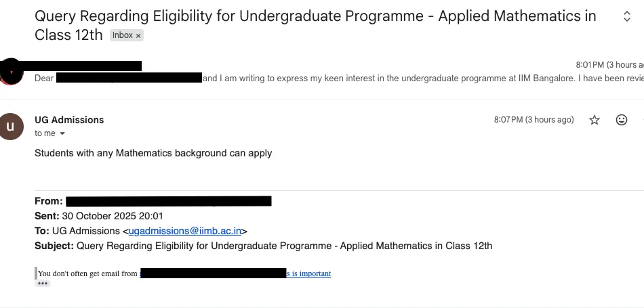
Task: Remove the Inbox label with its x
Action: (138, 36)
